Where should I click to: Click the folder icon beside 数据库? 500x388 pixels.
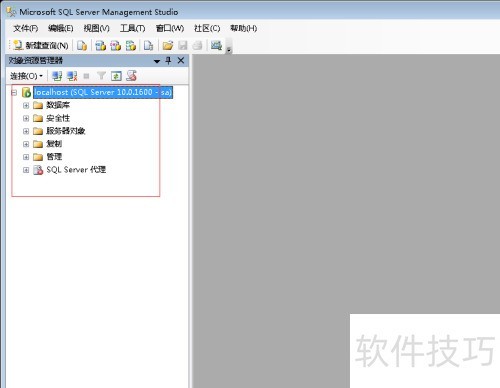pyautogui.click(x=38, y=106)
